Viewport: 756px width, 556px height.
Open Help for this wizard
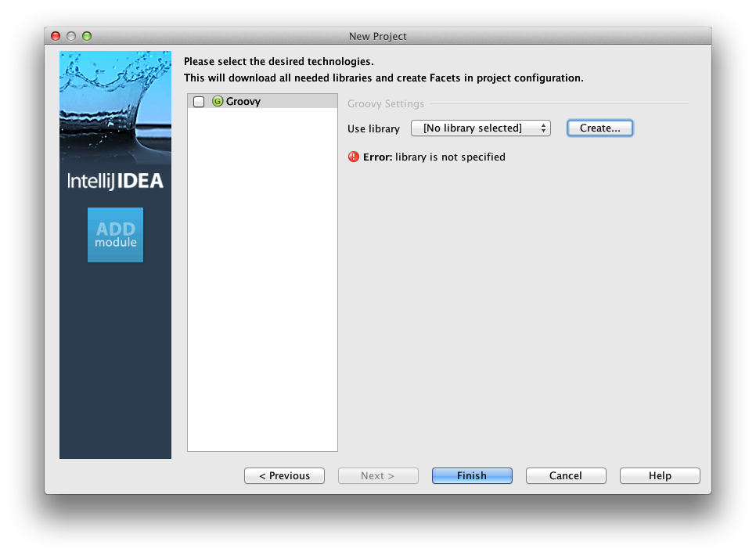(660, 476)
